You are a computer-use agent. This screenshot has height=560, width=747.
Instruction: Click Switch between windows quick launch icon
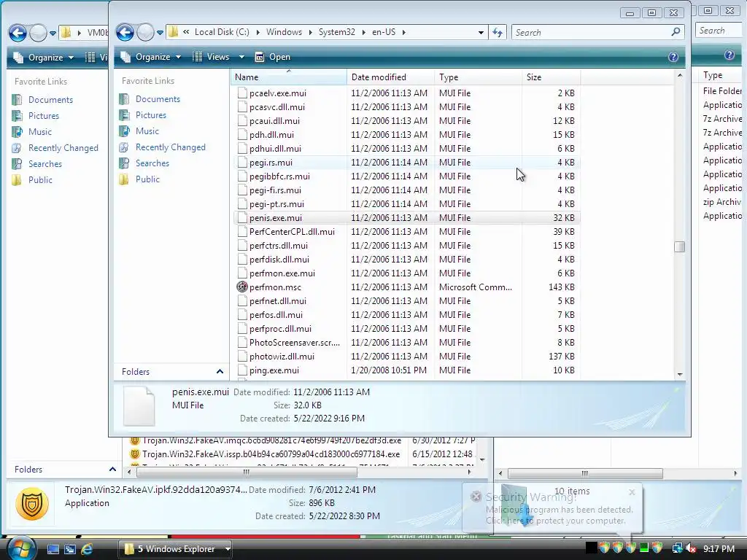tap(69, 549)
